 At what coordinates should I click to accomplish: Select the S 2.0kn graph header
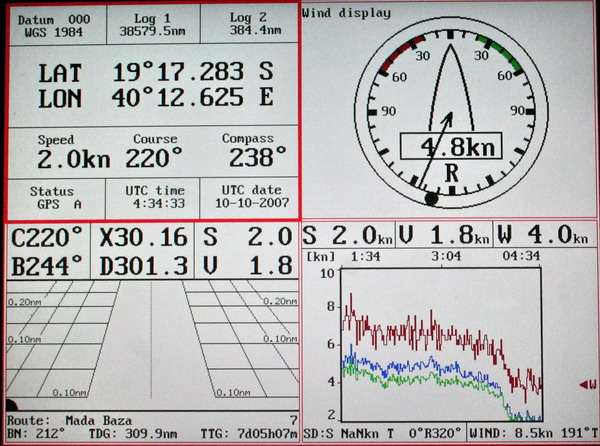click(348, 236)
